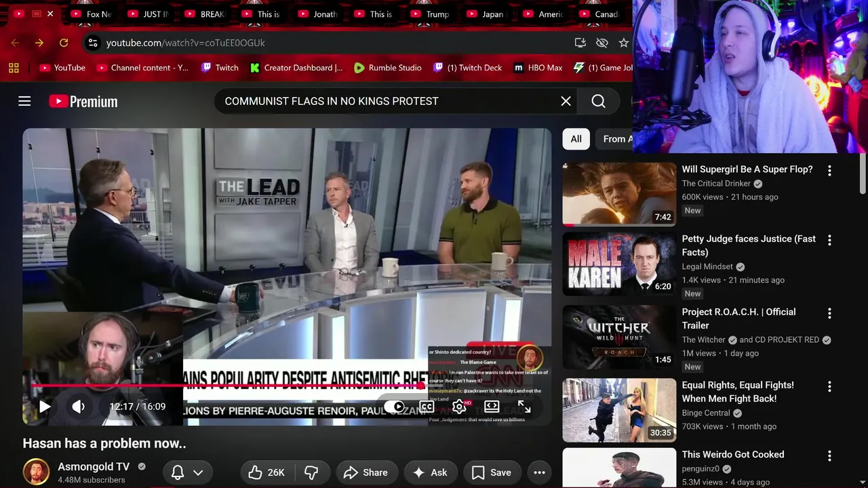868x488 pixels.
Task: Switch to theater mode
Action: tap(492, 407)
